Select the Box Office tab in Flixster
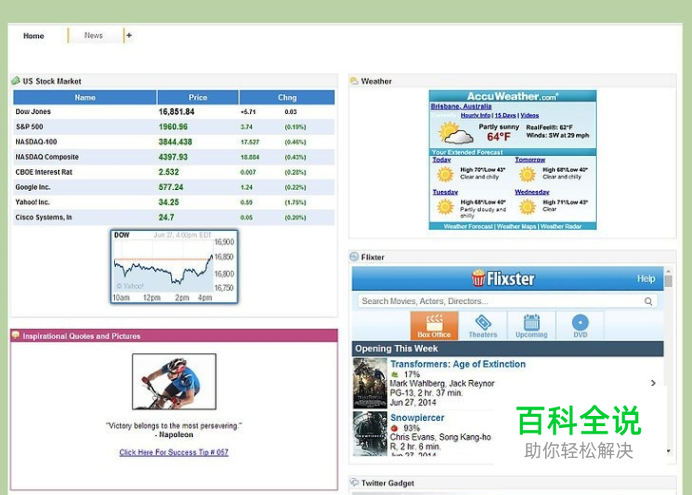This screenshot has height=495, width=692. (434, 326)
